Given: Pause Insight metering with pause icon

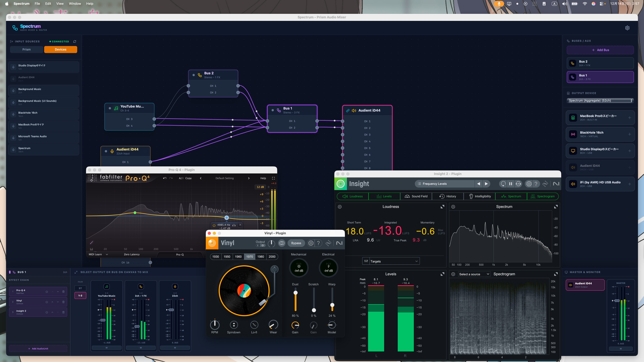Looking at the screenshot, I should tap(511, 184).
